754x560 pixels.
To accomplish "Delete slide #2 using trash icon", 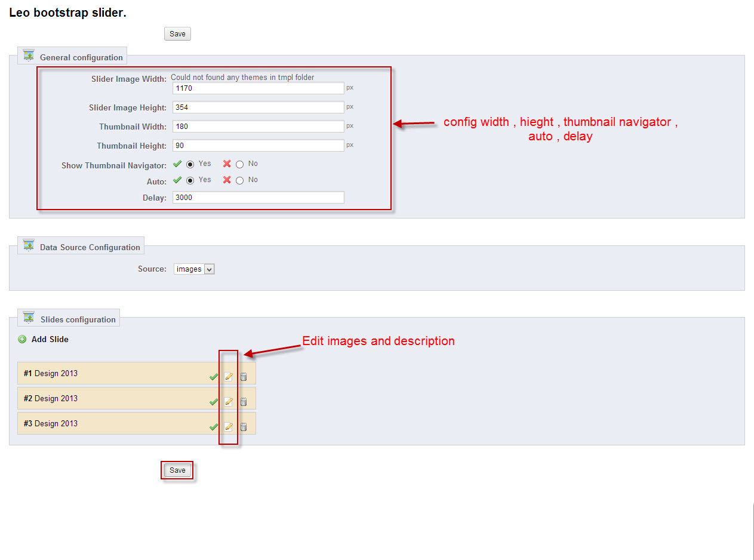I will tap(243, 402).
